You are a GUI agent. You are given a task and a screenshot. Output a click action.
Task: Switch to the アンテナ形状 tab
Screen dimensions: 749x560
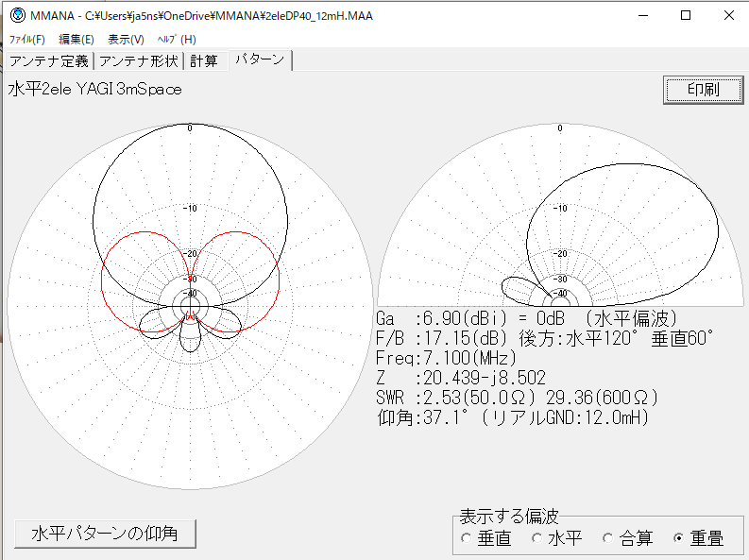pos(139,61)
